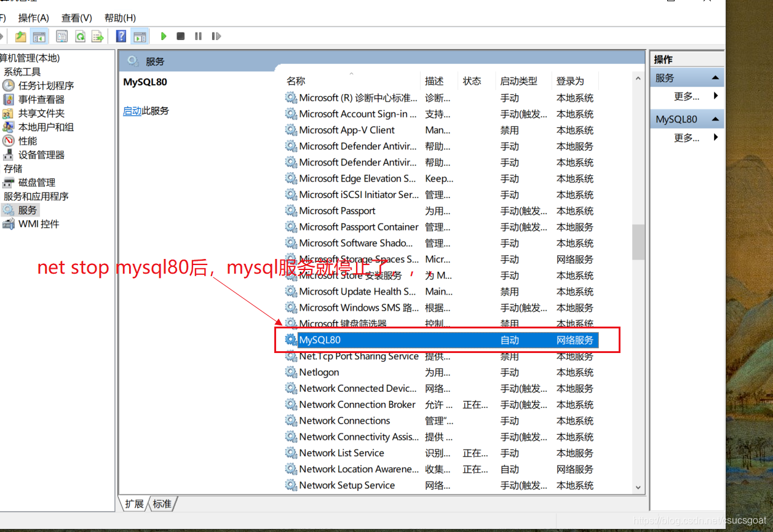Sort services by the 名称 column header

coord(296,81)
